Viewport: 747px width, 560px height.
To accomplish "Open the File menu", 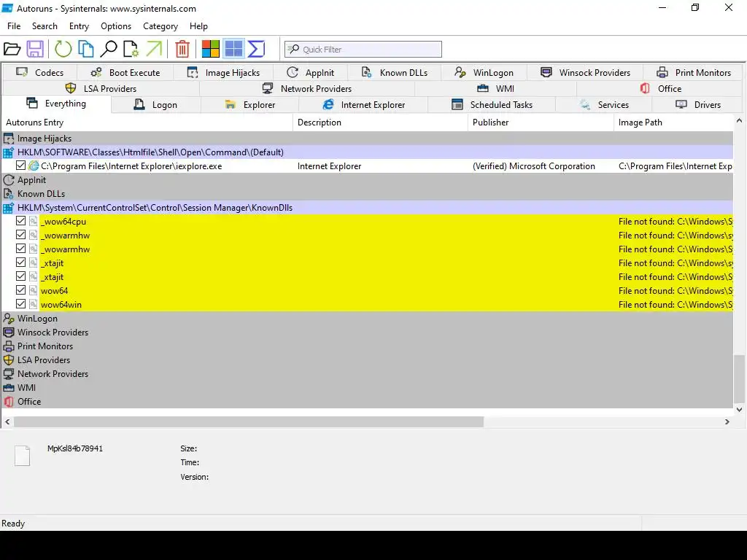I will (x=14, y=26).
